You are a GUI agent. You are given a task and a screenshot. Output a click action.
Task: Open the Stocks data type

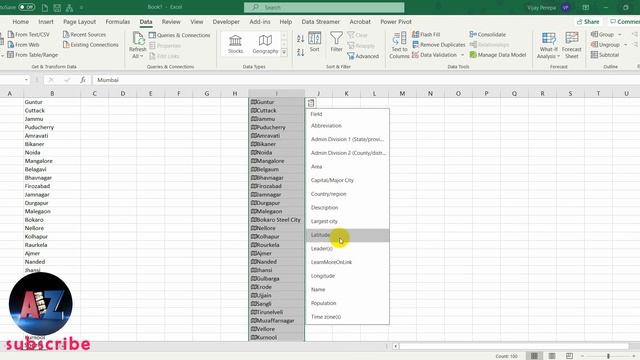click(x=236, y=44)
